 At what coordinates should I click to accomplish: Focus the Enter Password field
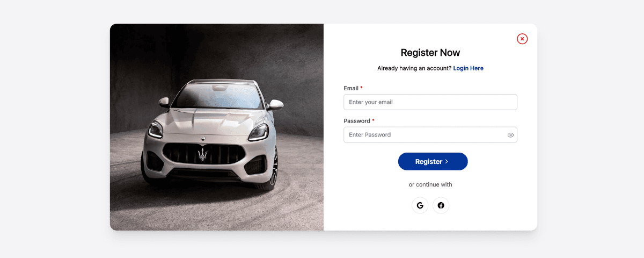[x=430, y=135]
